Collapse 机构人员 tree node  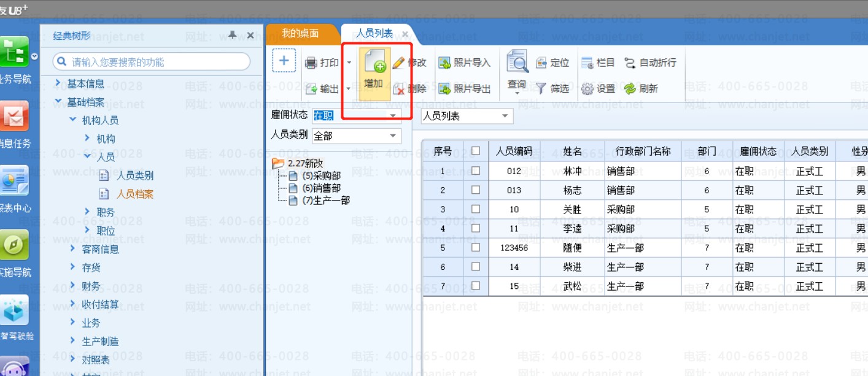coord(73,120)
